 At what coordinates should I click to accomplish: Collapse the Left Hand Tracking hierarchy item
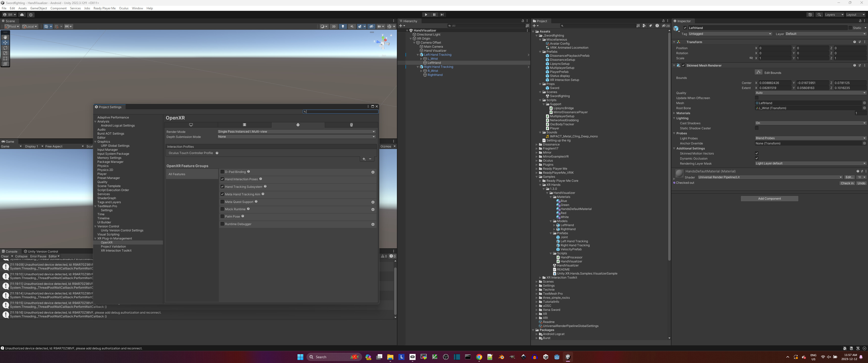click(x=418, y=55)
